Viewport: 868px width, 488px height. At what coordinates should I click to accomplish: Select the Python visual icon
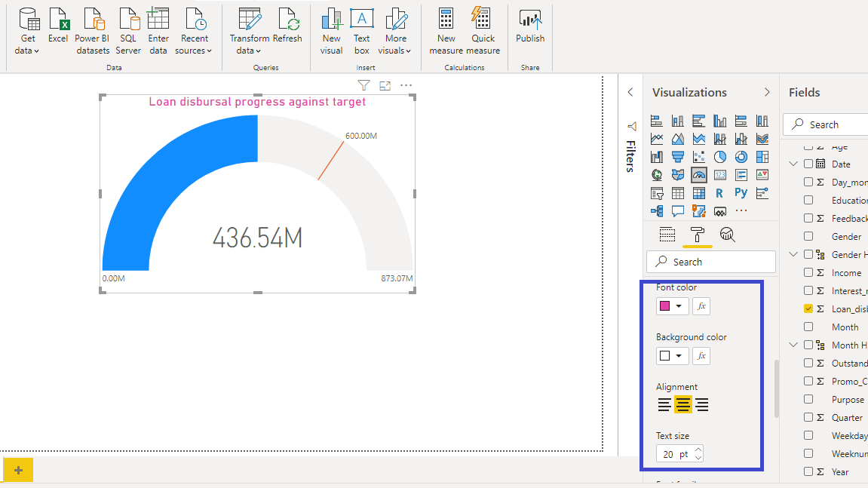tap(741, 193)
